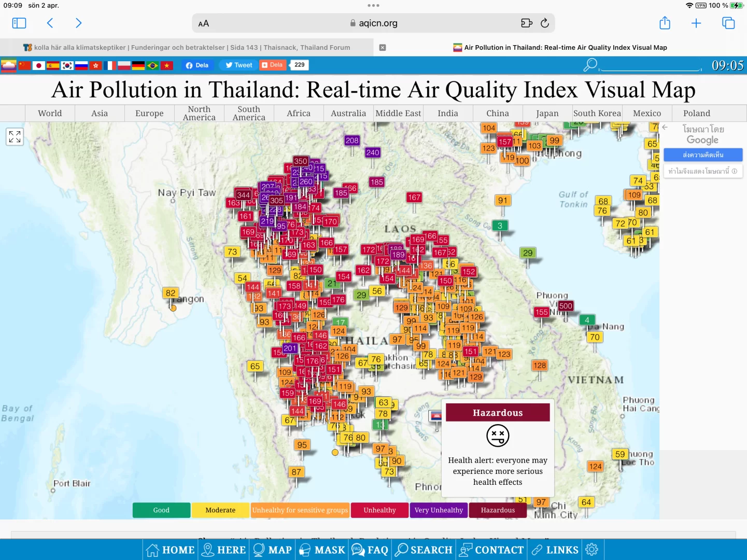Select the Good green legend swatch
This screenshot has width=747, height=560.
pos(161,510)
